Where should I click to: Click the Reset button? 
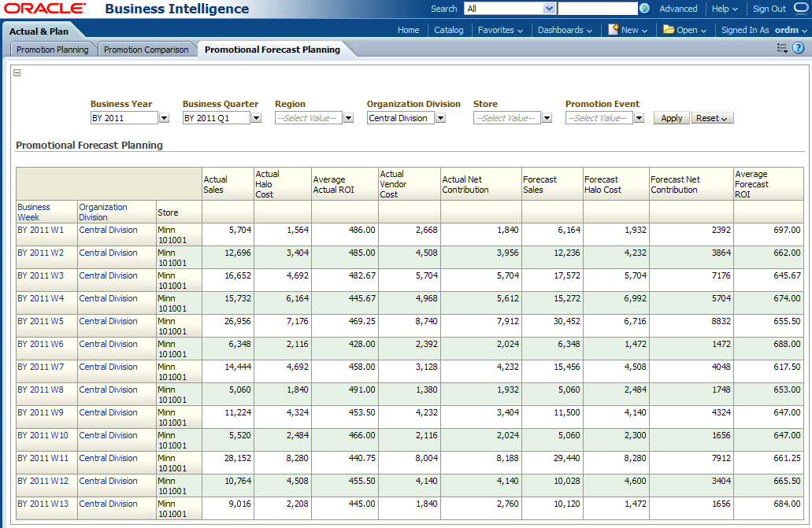pyautogui.click(x=712, y=118)
